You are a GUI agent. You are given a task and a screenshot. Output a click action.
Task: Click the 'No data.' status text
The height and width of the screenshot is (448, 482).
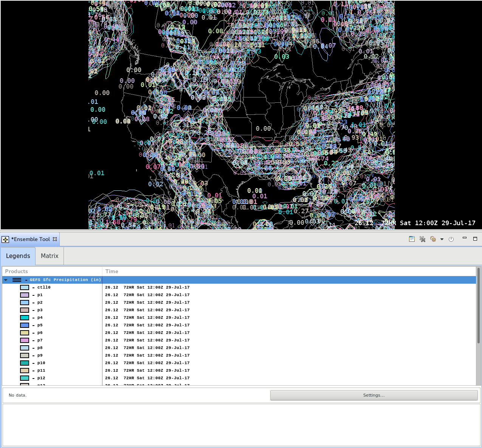tap(18, 395)
